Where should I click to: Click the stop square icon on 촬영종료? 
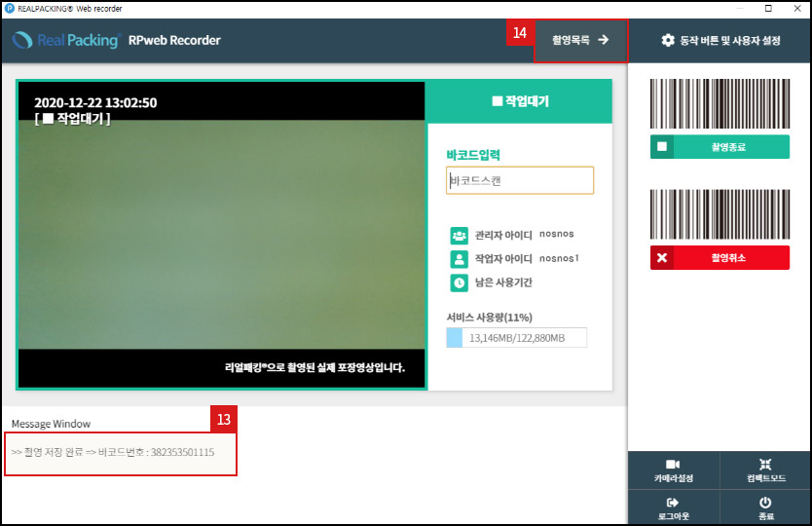(x=662, y=147)
